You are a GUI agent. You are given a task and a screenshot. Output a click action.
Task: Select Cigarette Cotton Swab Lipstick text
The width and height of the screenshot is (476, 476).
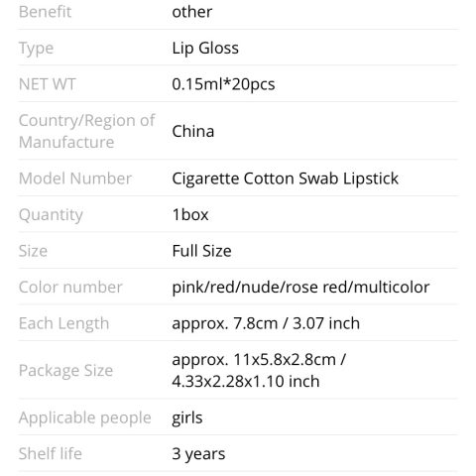point(286,178)
